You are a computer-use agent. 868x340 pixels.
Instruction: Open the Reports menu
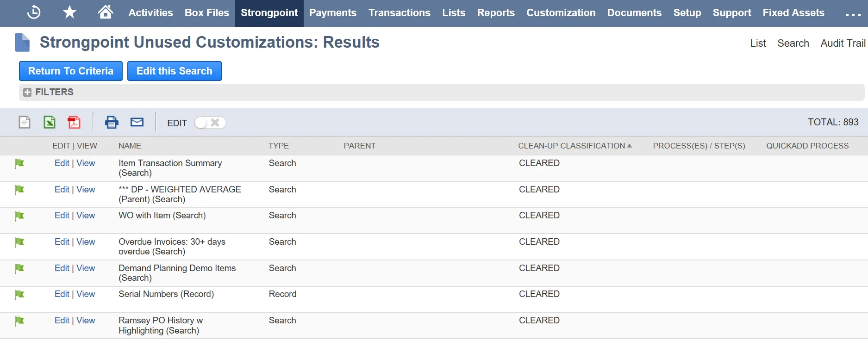(496, 13)
